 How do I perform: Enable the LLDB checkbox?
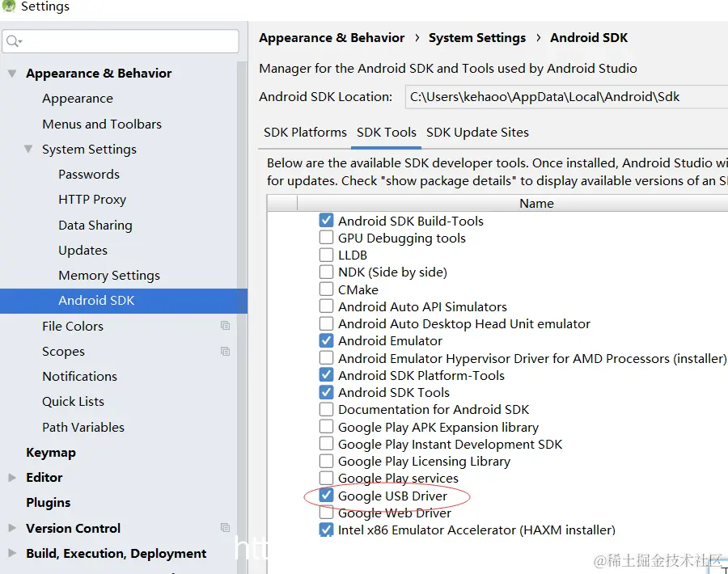326,255
